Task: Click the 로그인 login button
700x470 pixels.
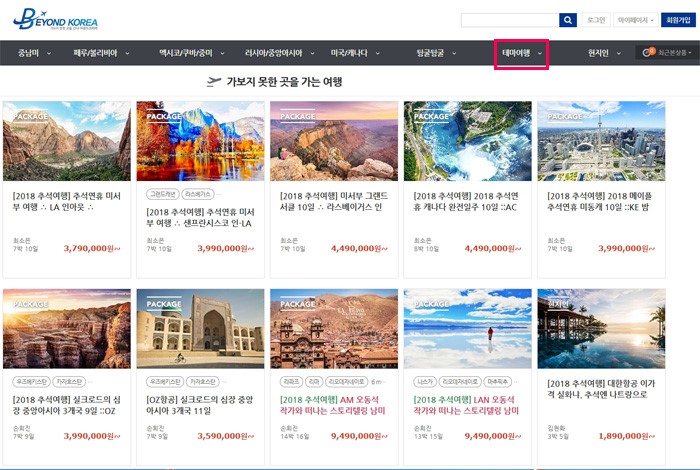Action: click(x=596, y=20)
